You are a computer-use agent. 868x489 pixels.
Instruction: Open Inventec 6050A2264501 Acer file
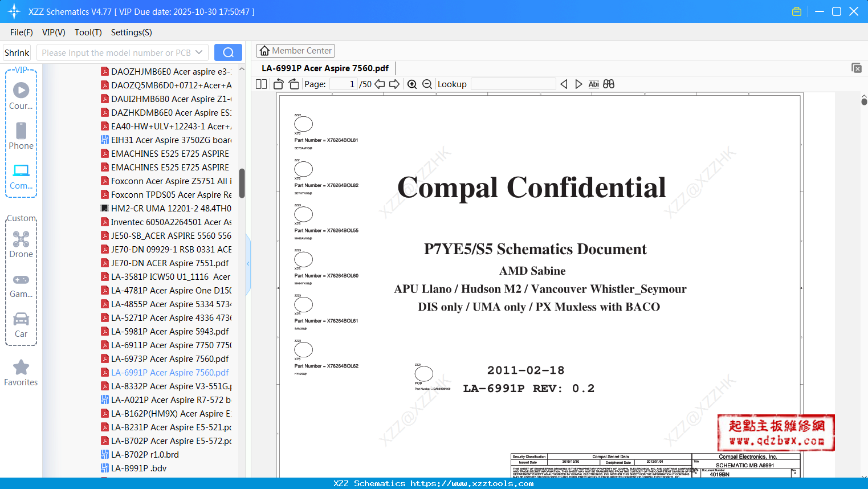coord(166,222)
